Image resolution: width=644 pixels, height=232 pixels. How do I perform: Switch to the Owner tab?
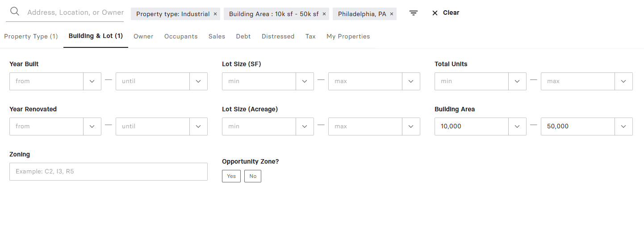143,37
